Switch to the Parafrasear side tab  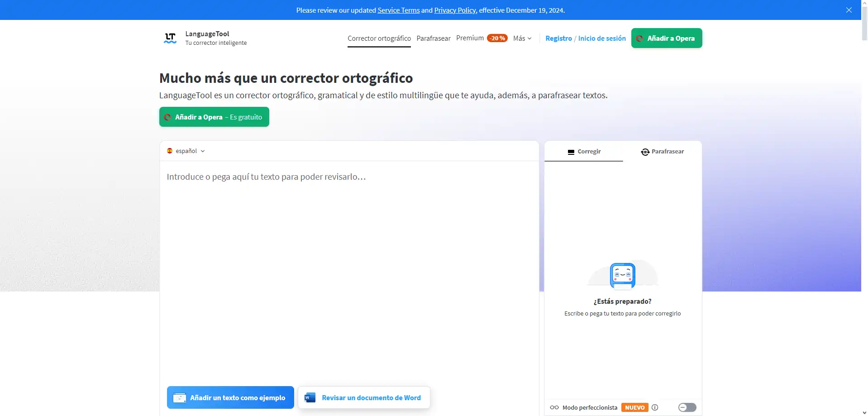point(663,151)
